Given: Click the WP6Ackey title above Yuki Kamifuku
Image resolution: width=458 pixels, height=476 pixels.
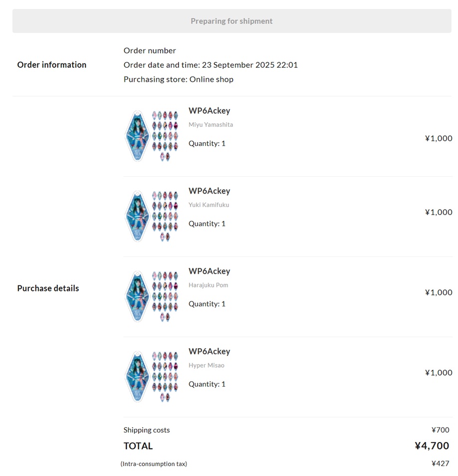Looking at the screenshot, I should [x=209, y=191].
